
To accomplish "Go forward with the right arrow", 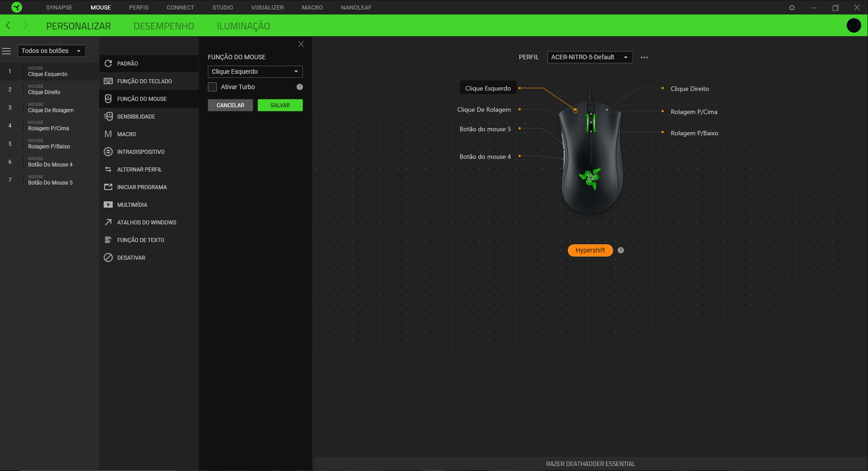I will (x=25, y=26).
